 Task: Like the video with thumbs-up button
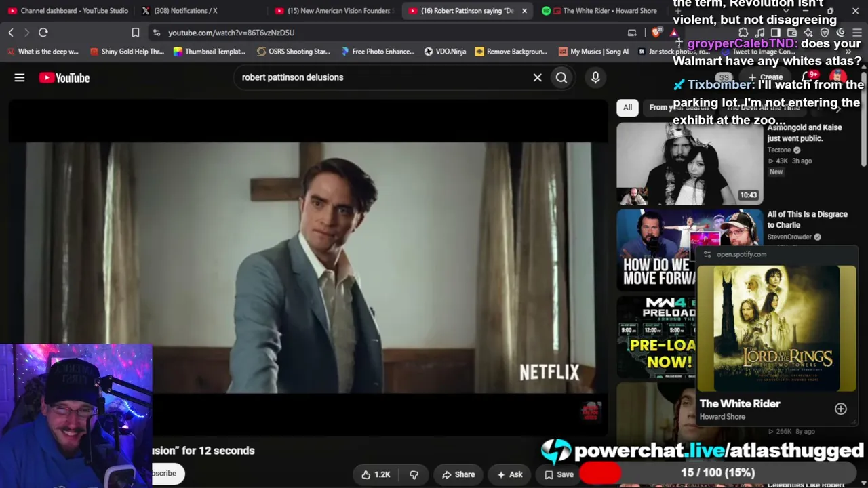[374, 474]
